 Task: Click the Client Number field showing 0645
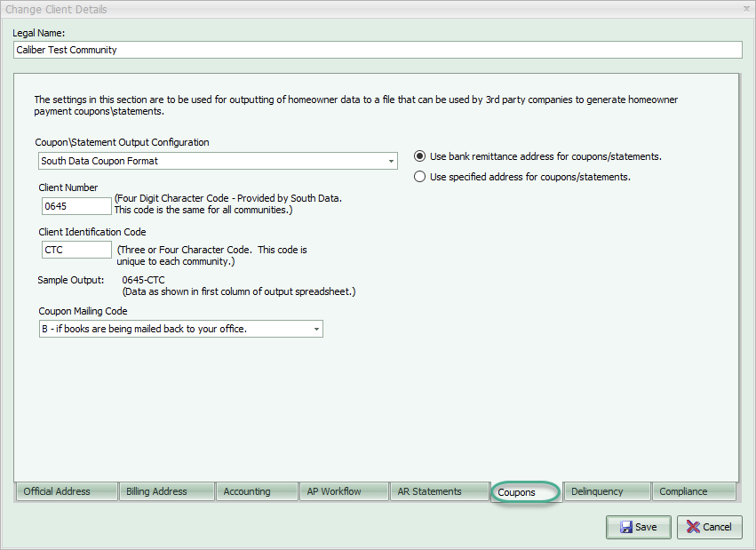76,205
